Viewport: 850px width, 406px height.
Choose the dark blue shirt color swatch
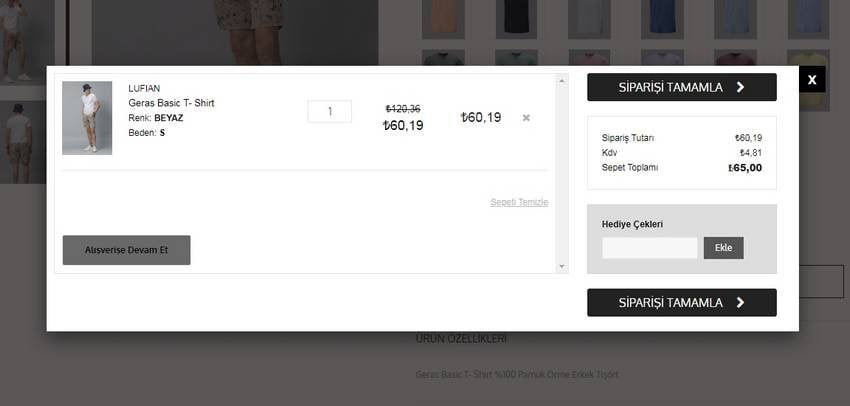661,18
